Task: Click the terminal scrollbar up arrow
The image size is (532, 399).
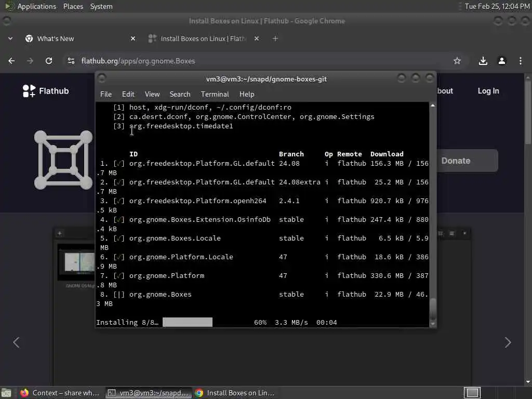Action: [x=433, y=106]
